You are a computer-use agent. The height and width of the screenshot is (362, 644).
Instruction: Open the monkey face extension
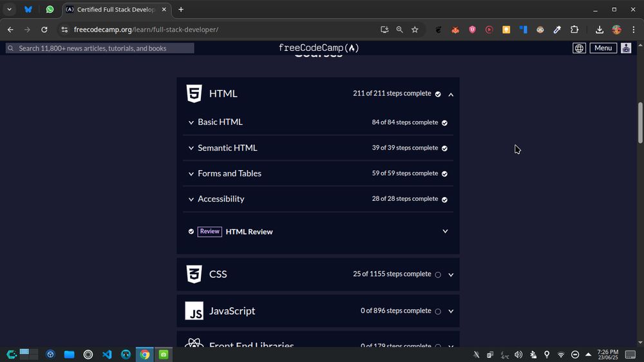(x=540, y=30)
